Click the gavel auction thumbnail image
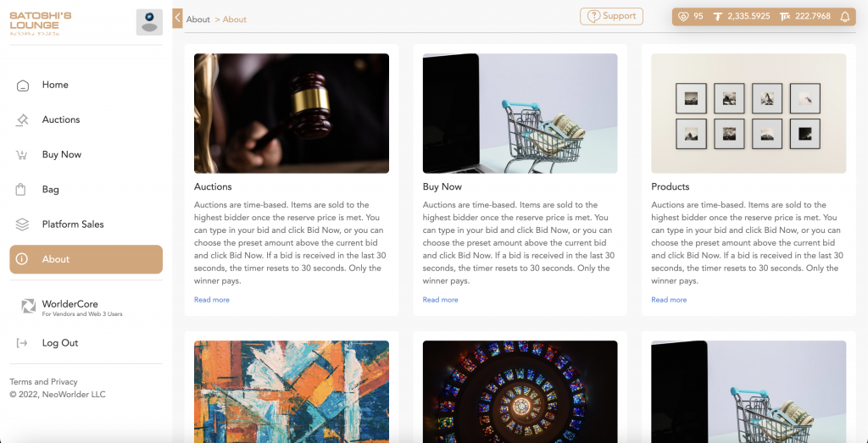The height and width of the screenshot is (443, 868). (x=292, y=114)
